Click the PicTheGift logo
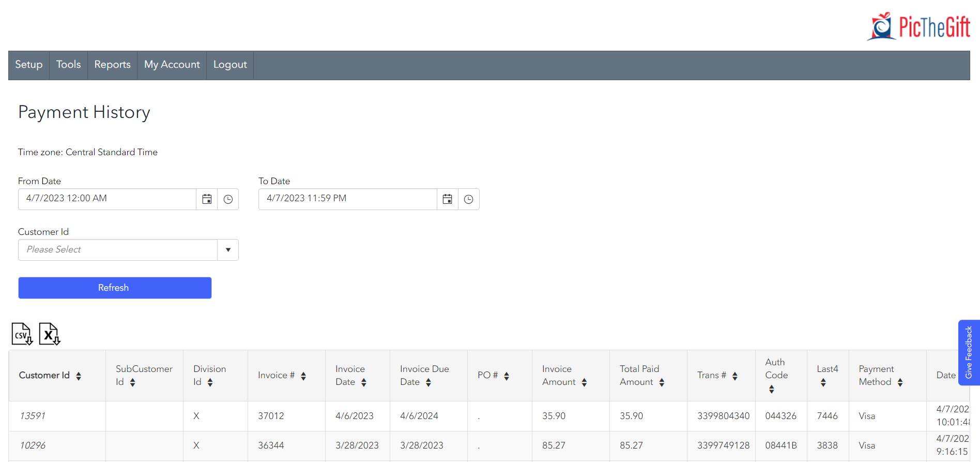 [x=918, y=27]
